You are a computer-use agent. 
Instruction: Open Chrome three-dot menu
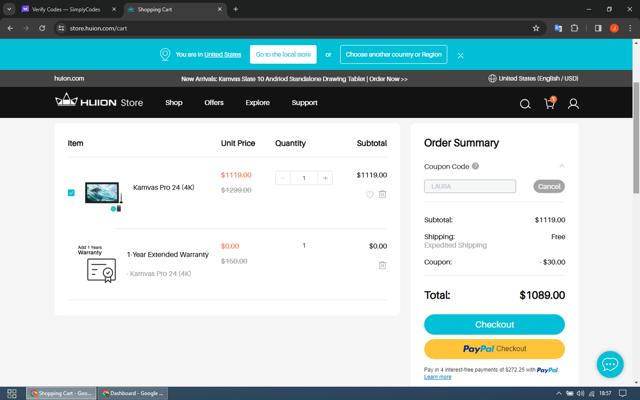[x=630, y=28]
